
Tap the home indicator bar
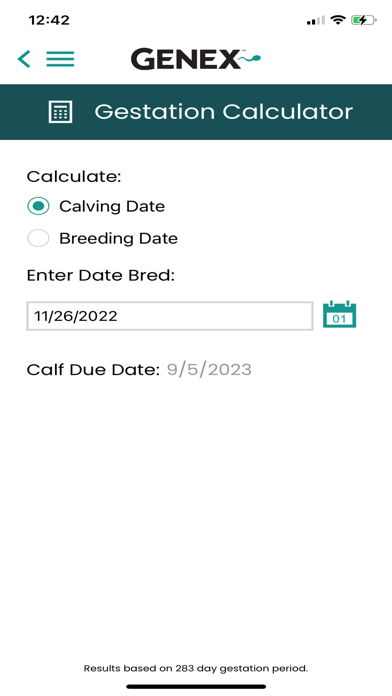[x=196, y=687]
